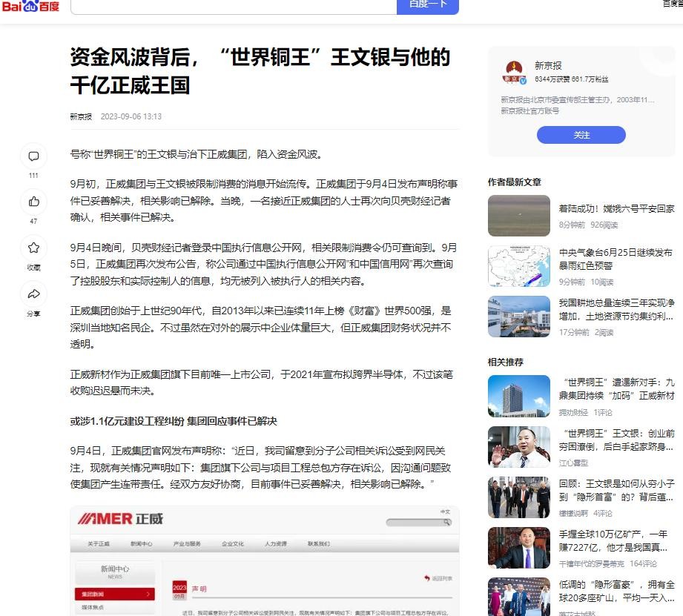Like the article with thumbs-up icon
Screen dimensions: 683x616
tap(33, 202)
